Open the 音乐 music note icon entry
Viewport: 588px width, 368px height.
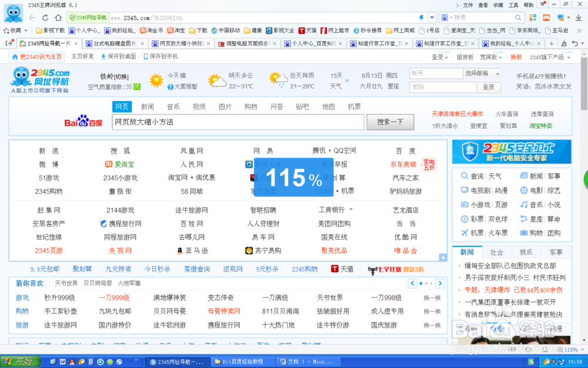[524, 205]
